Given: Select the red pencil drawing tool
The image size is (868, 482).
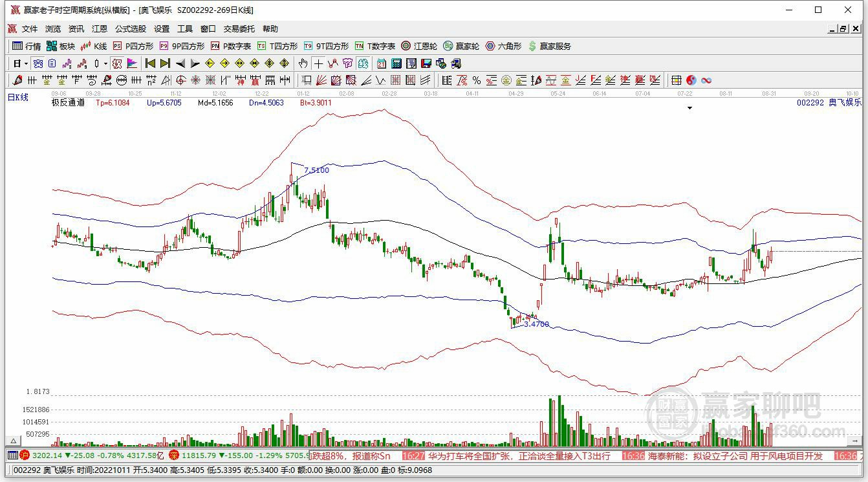Looking at the screenshot, I should coord(17,80).
